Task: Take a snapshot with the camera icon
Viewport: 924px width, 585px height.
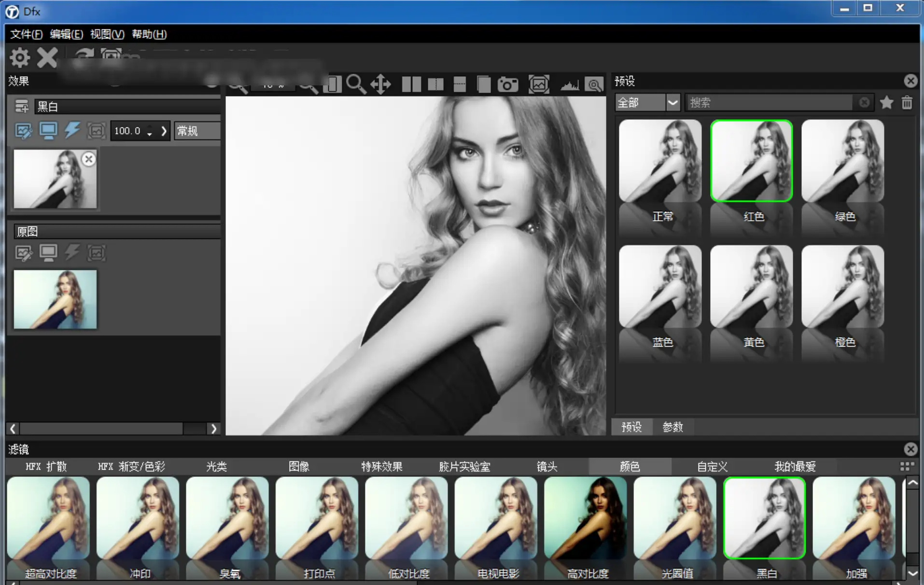Action: tap(508, 85)
